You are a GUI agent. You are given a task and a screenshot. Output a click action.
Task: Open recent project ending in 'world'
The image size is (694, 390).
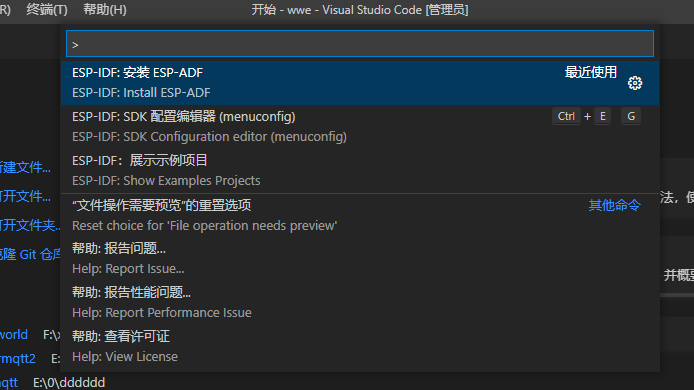coord(14,335)
